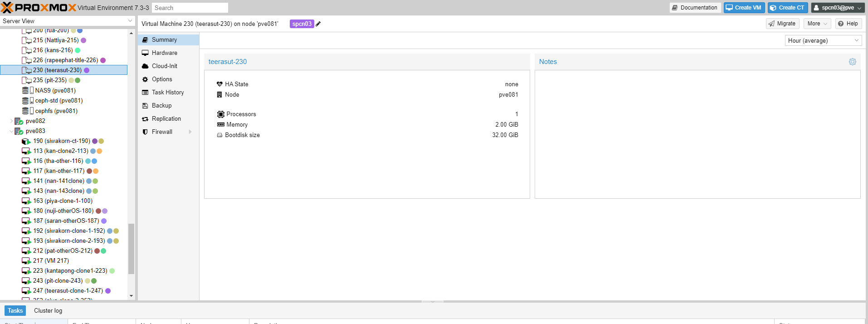
Task: Select 192 (siwakorn-clone-1-192) in the tree
Action: tap(63, 231)
